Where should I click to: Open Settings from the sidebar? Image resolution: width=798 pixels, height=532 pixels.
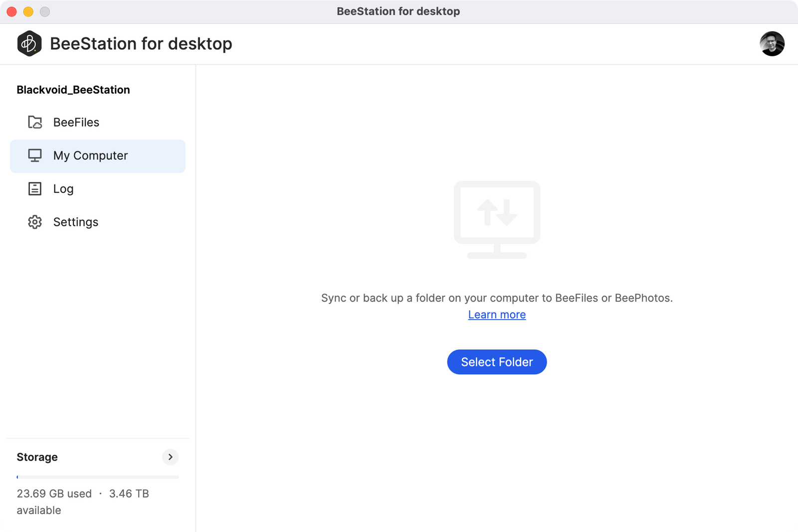click(98, 222)
